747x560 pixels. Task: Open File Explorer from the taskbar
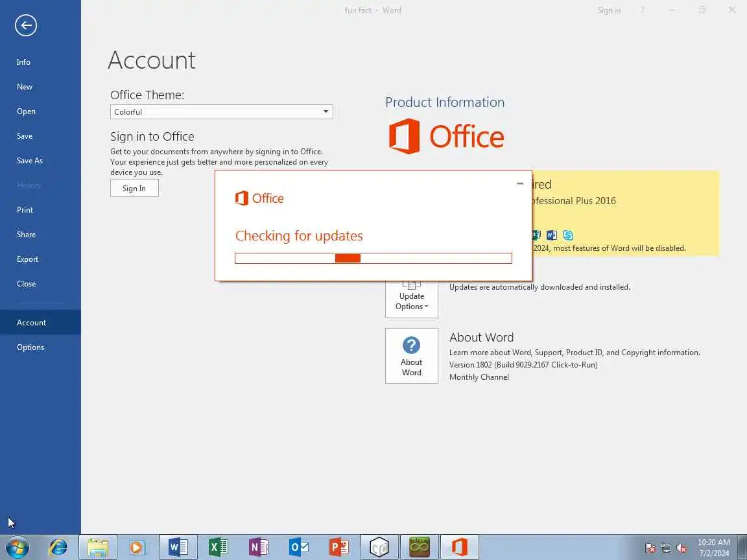click(x=98, y=547)
